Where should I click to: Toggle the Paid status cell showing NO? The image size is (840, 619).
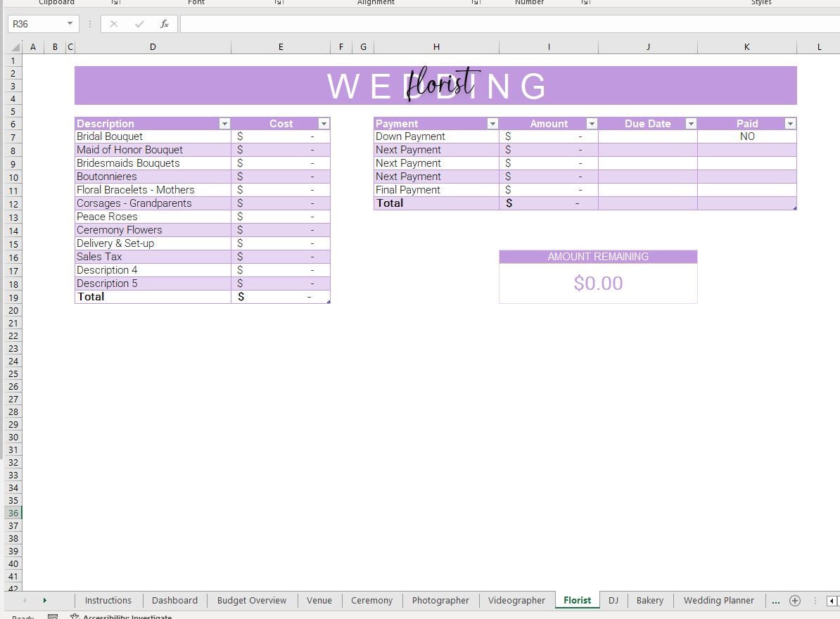click(x=746, y=136)
